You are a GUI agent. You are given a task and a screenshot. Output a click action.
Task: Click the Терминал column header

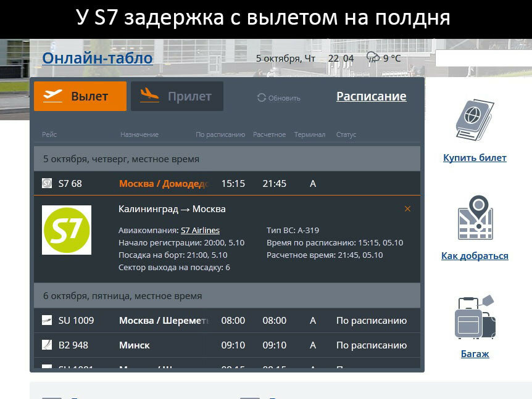point(309,134)
